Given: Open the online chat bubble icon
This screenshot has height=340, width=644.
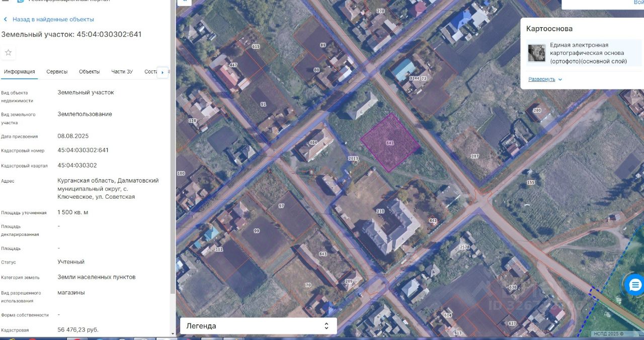Looking at the screenshot, I should [x=635, y=285].
